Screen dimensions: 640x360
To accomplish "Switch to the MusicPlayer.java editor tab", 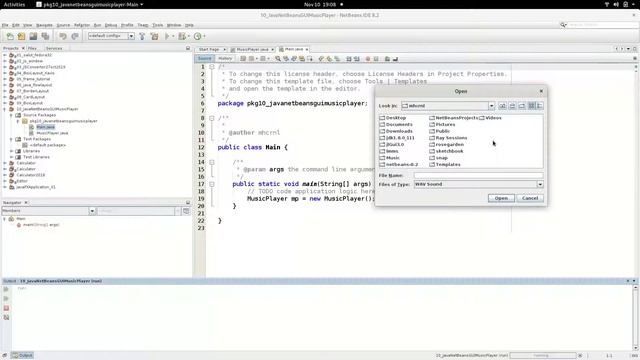I will [x=252, y=49].
